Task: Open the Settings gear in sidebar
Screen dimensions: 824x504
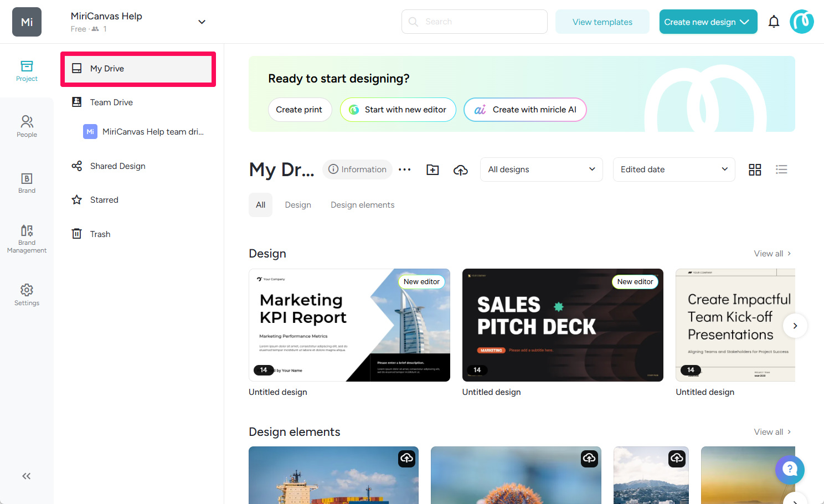Action: point(27,295)
